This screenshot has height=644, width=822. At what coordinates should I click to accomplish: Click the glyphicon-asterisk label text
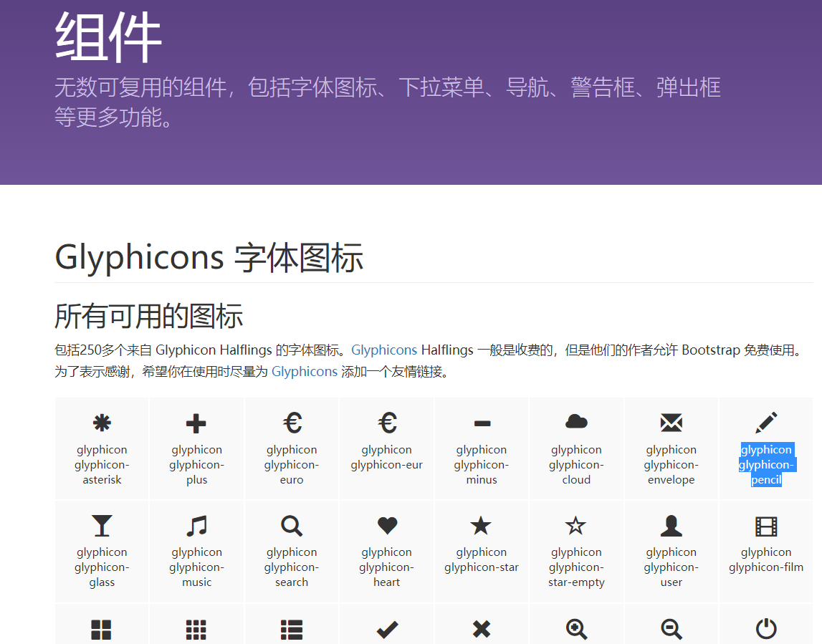tap(102, 464)
